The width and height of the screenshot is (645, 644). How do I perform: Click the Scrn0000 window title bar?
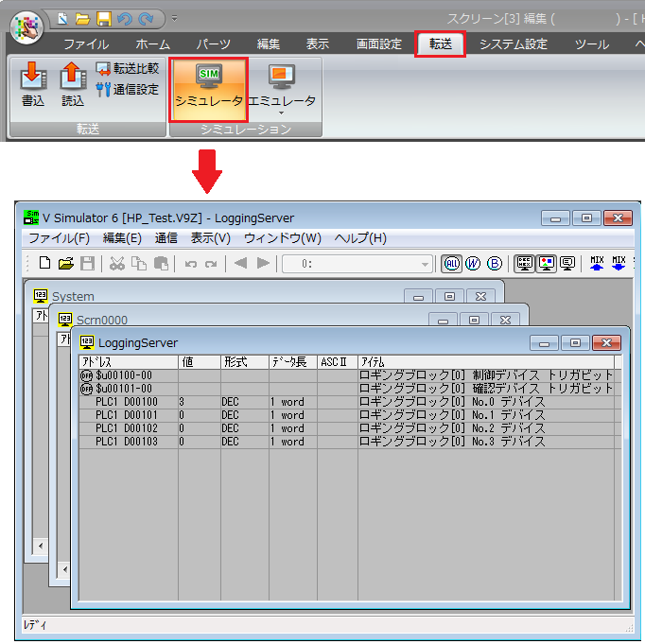click(x=236, y=320)
